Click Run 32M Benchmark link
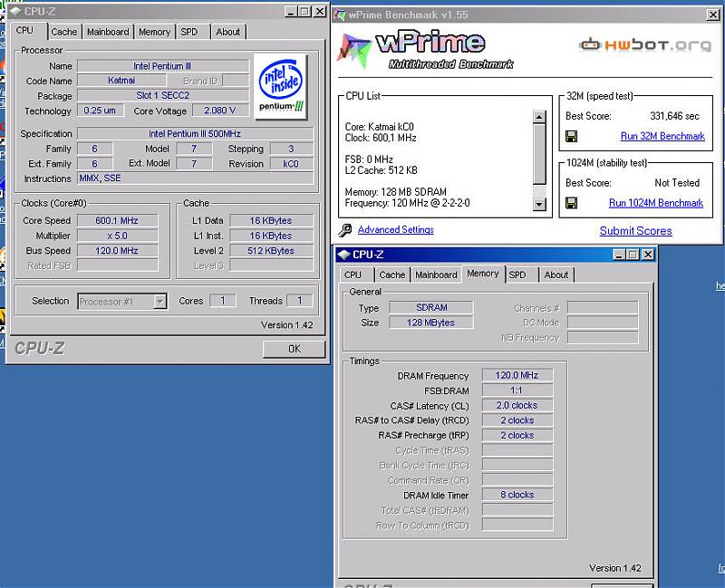Viewport: 725px width, 588px height. (x=662, y=137)
